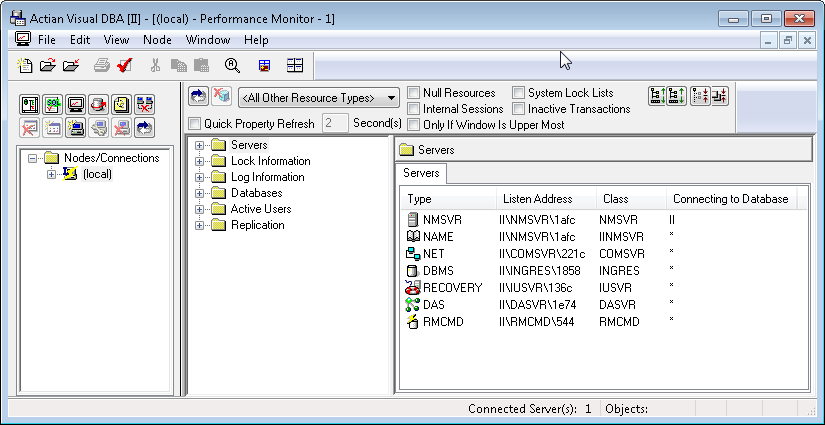Click the Listen Address column header
The width and height of the screenshot is (825, 425).
545,199
